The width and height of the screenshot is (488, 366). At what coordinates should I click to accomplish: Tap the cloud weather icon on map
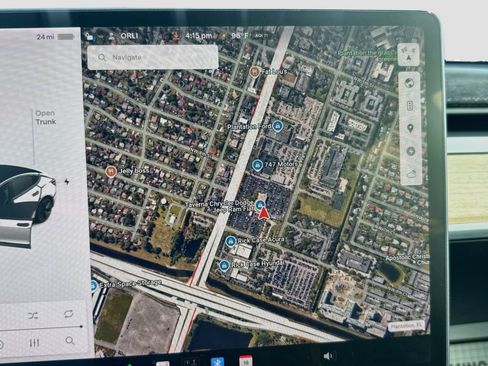[x=411, y=174]
